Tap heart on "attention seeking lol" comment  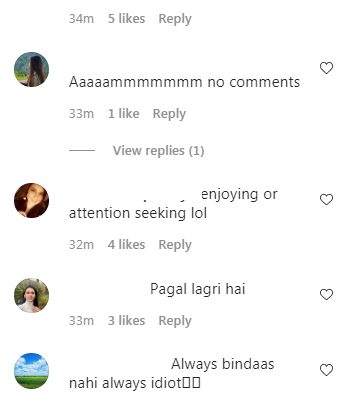coord(326,199)
